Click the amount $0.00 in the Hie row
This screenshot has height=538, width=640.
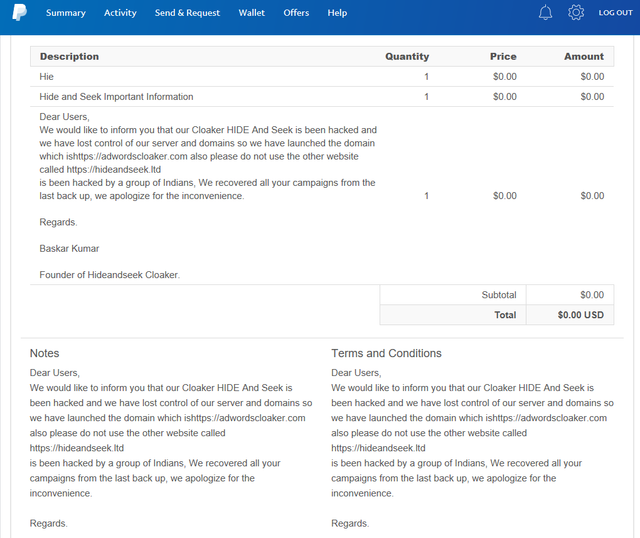pos(592,76)
